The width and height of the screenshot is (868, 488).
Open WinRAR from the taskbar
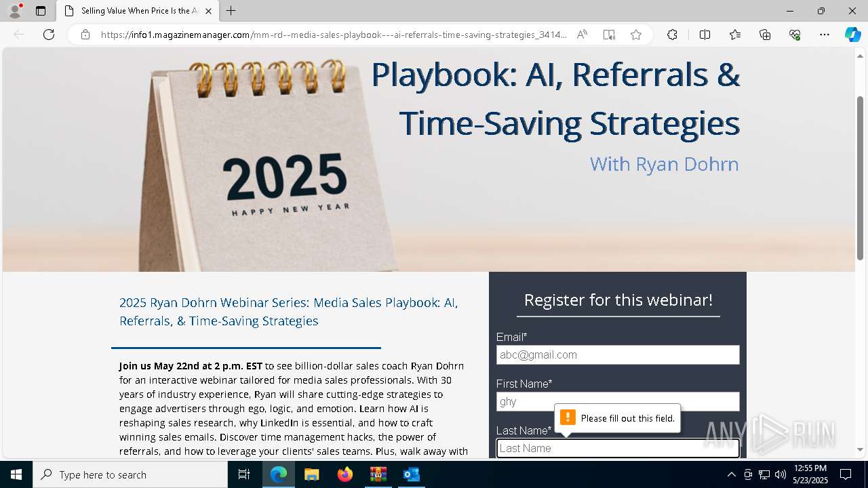tap(378, 474)
